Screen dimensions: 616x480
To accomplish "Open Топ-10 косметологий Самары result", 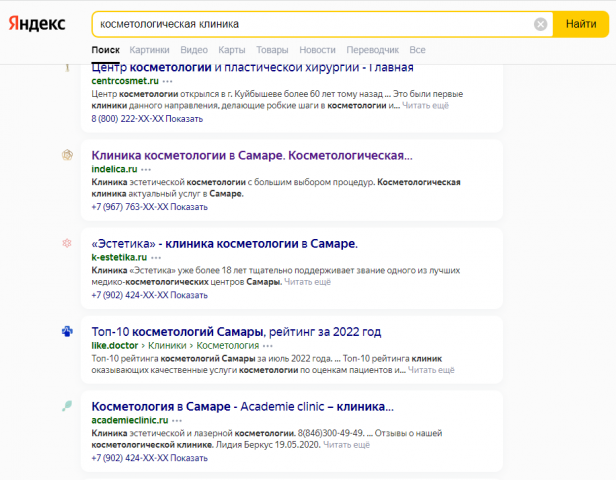I will (x=236, y=332).
